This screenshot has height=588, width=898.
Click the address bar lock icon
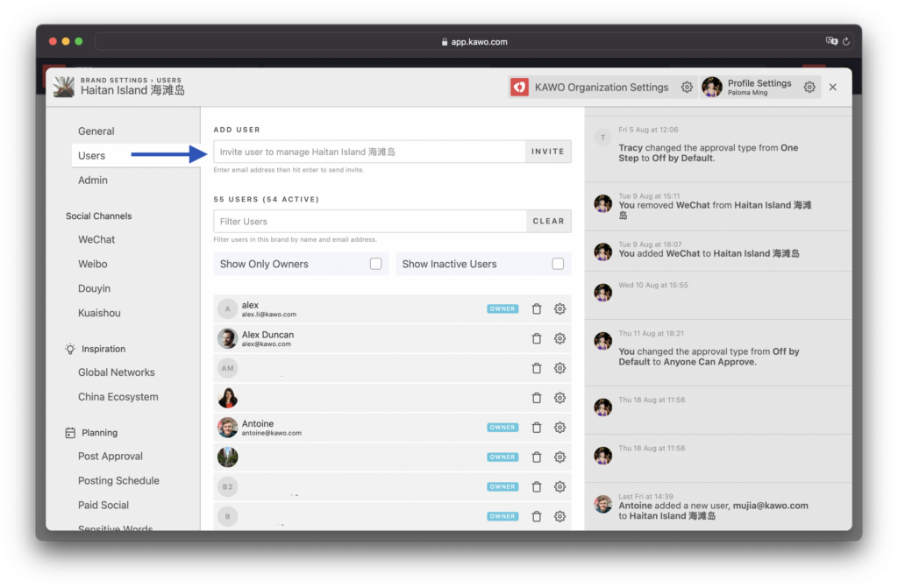pos(445,42)
